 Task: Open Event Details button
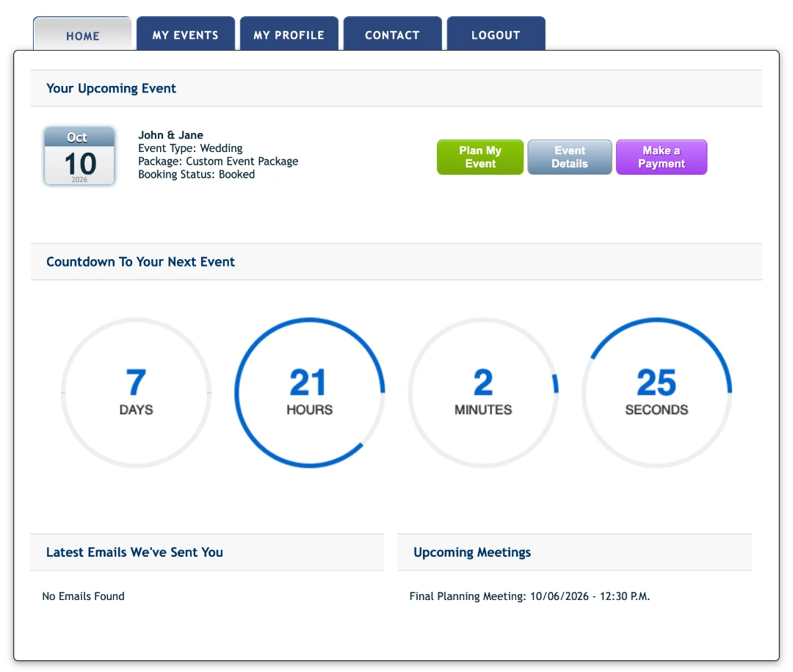coord(570,157)
